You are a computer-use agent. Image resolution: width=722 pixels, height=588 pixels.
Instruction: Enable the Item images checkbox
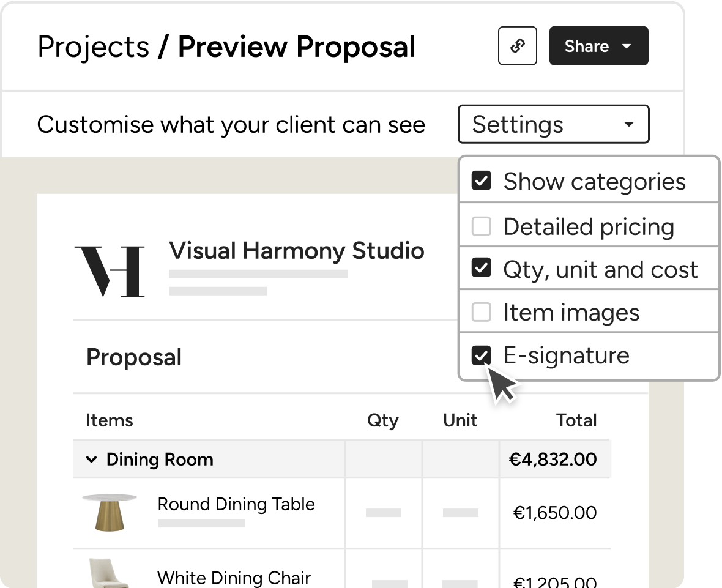[481, 311]
